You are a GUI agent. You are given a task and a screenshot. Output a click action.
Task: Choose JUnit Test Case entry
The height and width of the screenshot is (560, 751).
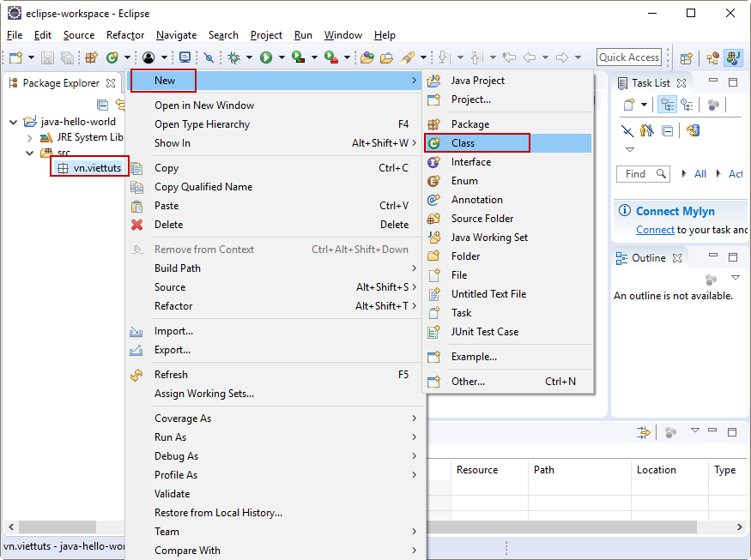[509, 332]
